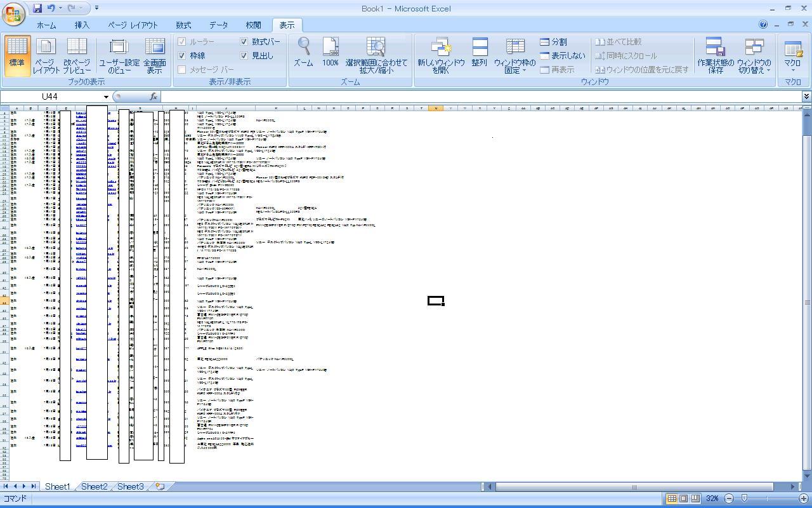
Task: Switch to the Sheet3 tab
Action: (131, 486)
